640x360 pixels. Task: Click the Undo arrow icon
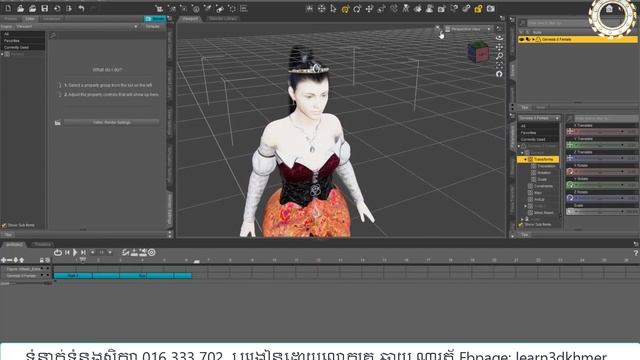(x=81, y=8)
